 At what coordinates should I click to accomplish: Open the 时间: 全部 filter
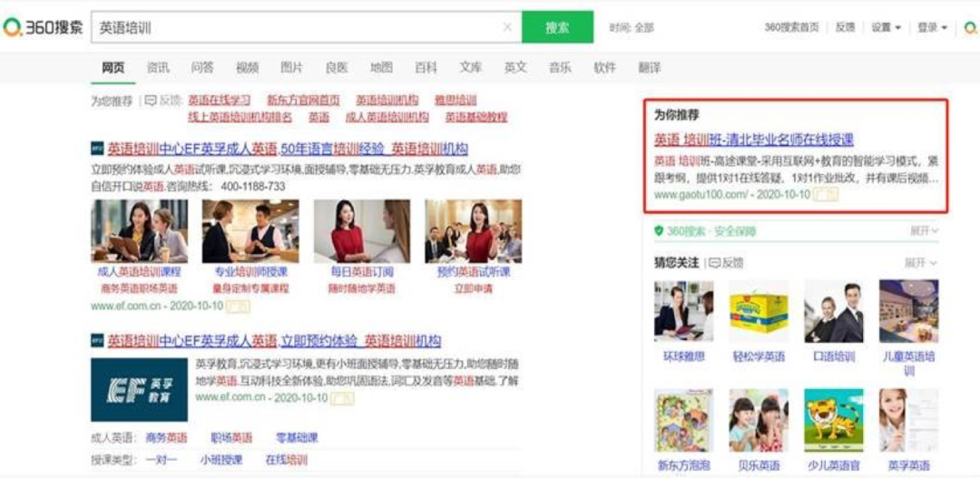[x=632, y=27]
